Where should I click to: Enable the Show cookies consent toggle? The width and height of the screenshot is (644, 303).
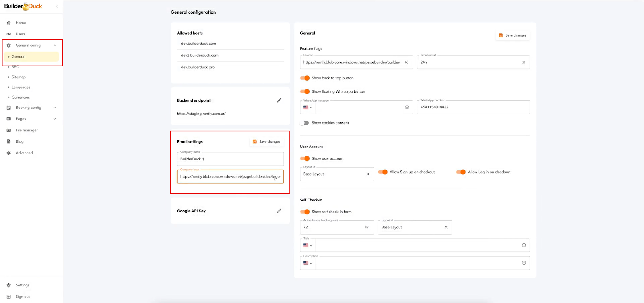point(305,123)
